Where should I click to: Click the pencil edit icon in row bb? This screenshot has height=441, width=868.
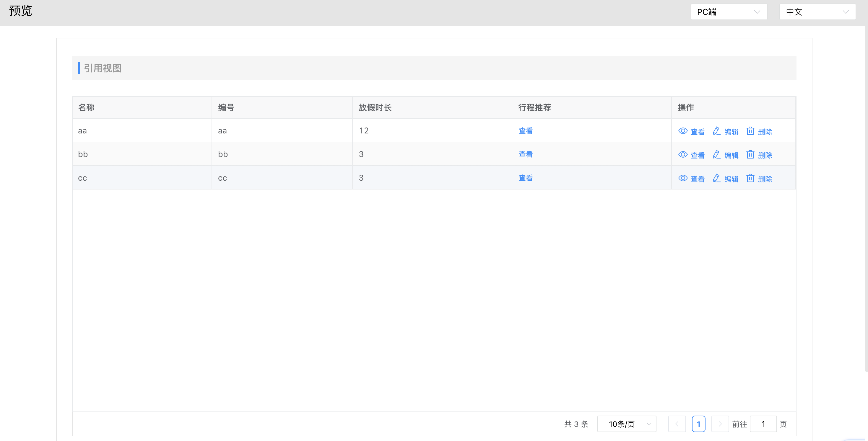[x=716, y=154]
